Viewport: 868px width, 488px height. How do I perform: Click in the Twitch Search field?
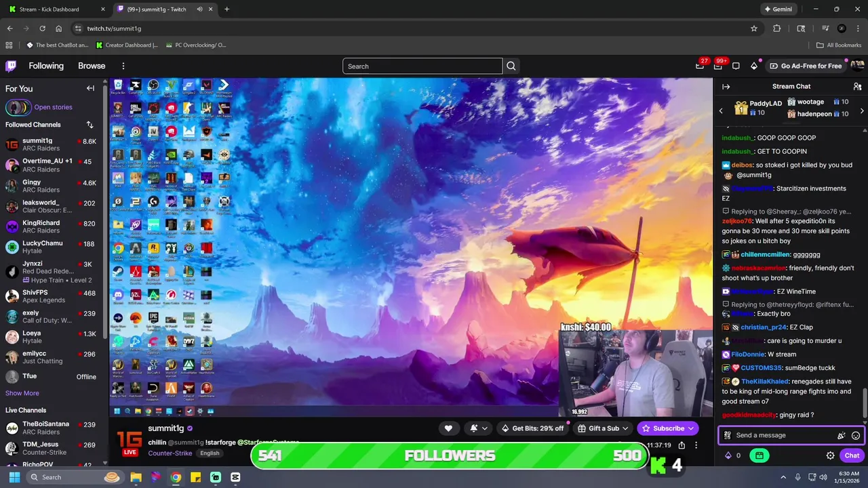pos(422,66)
